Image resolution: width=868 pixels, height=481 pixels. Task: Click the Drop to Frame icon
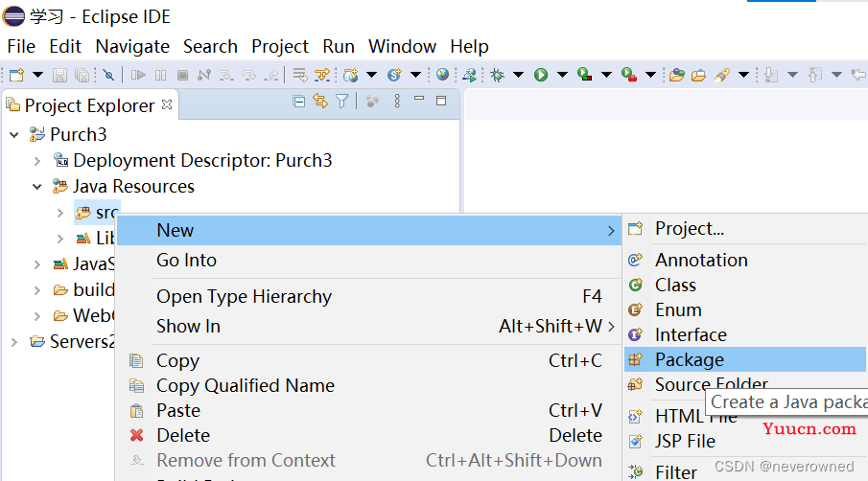pos(299,75)
